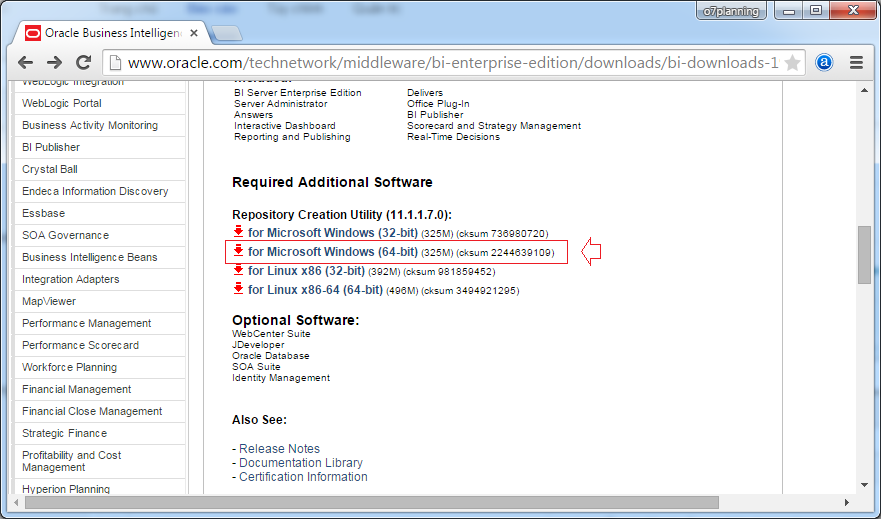Screen dimensions: 881x519
Task: Close the Oracle Business Intelligence tab
Action: [x=194, y=33]
